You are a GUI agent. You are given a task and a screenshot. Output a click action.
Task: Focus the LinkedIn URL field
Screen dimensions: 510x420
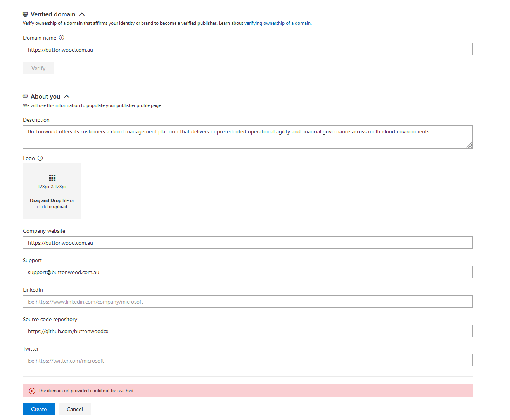click(248, 301)
